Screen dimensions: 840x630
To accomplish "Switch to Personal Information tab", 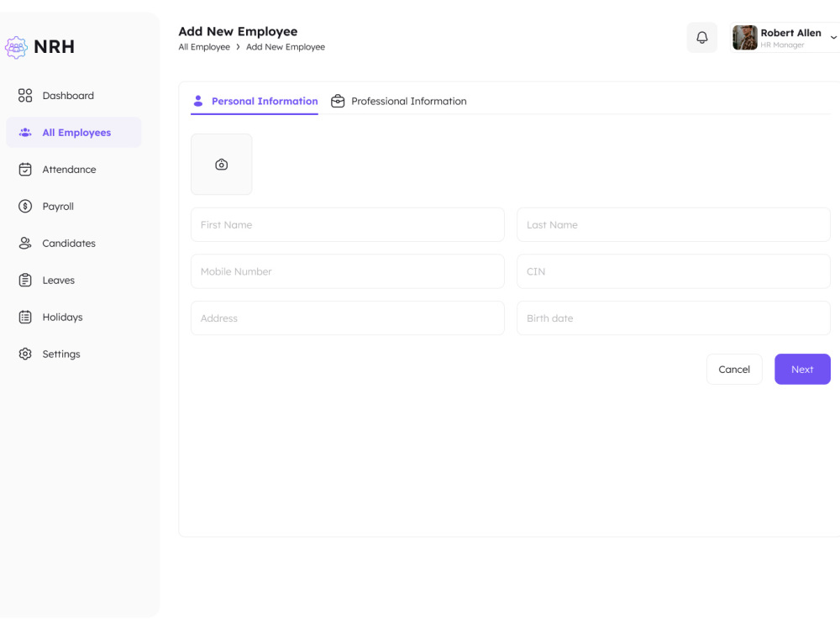I will (x=255, y=102).
